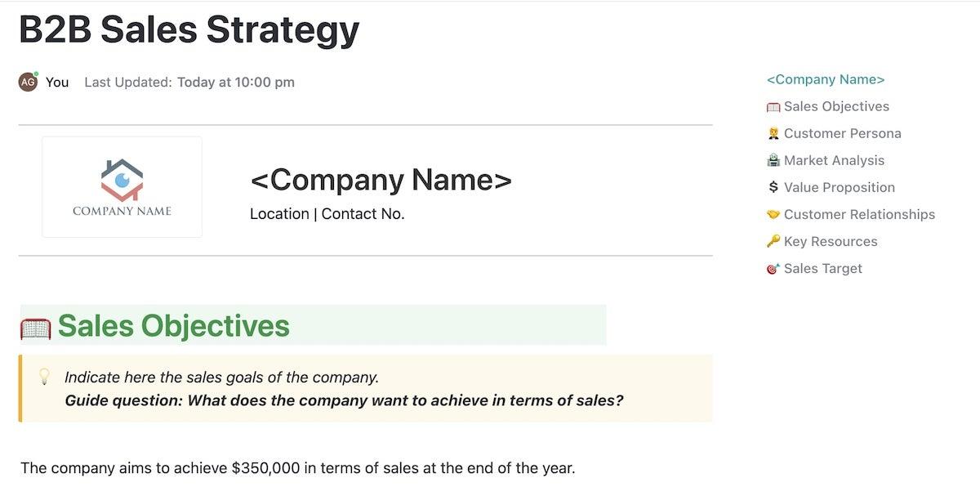Click the Customer Persona icon in the outline
The height and width of the screenshot is (496, 980).
[x=773, y=134]
